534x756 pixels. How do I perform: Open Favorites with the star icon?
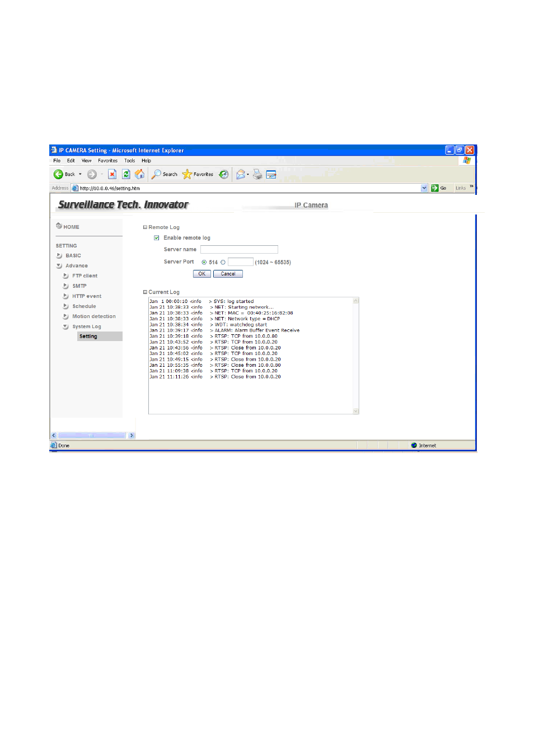pyautogui.click(x=187, y=174)
